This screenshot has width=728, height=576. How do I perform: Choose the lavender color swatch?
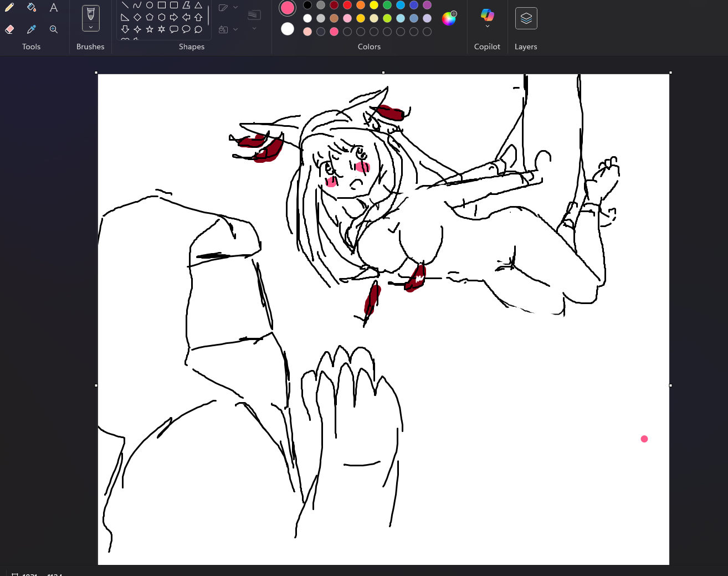pos(427,18)
